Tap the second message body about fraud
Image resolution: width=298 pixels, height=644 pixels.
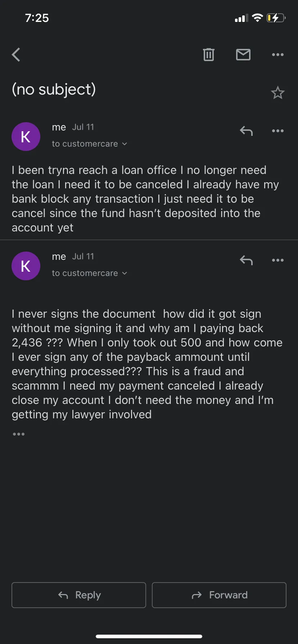(x=147, y=364)
